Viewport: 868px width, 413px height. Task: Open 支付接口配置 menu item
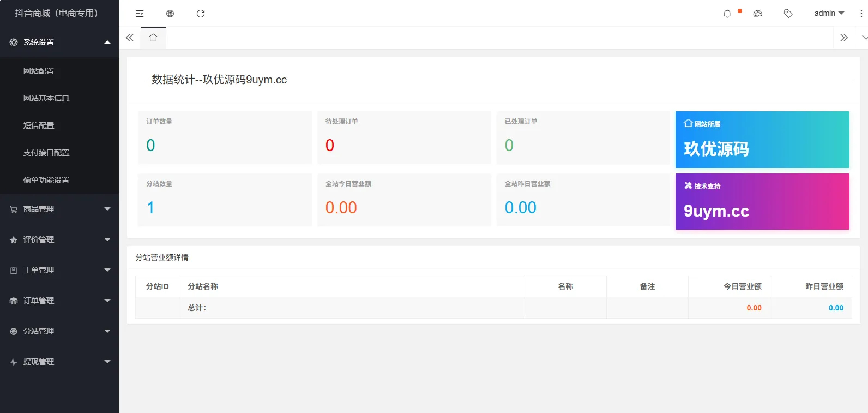click(x=46, y=153)
